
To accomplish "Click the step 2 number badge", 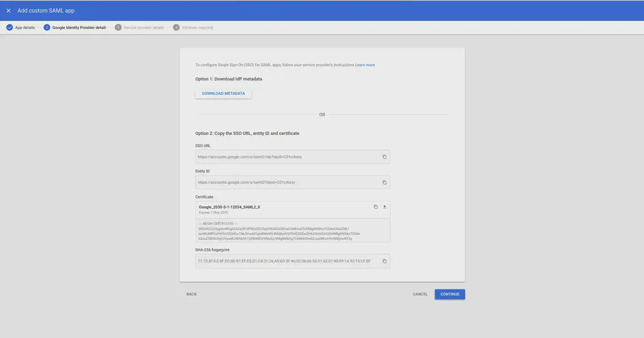I will coord(47,28).
